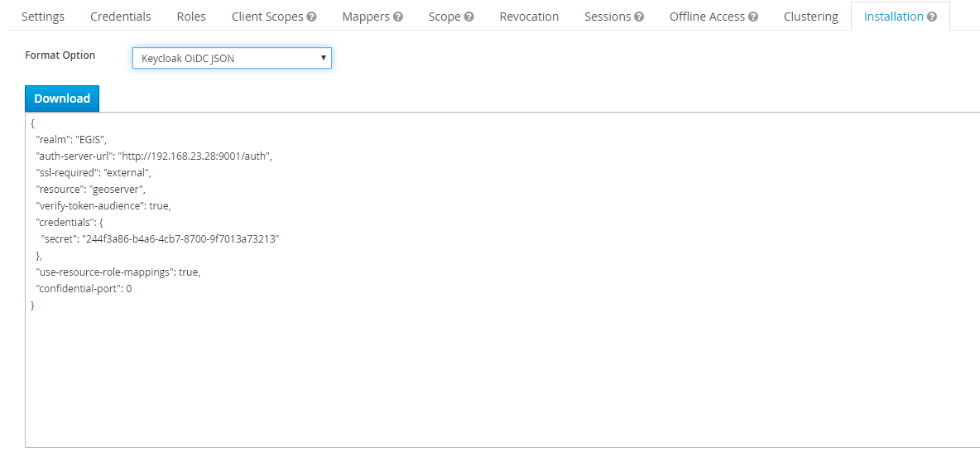980x462 pixels.
Task: Click the help icon beside Client Scopes
Action: point(311,17)
